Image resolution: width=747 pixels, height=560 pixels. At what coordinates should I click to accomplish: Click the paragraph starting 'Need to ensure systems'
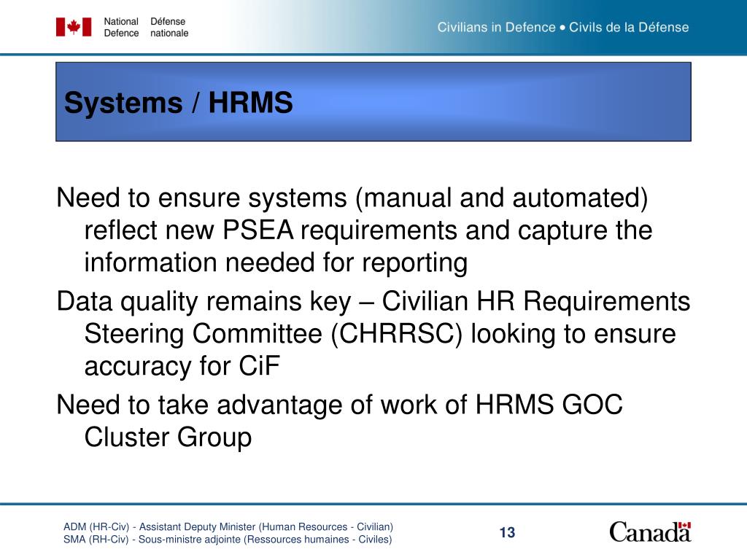(355, 230)
